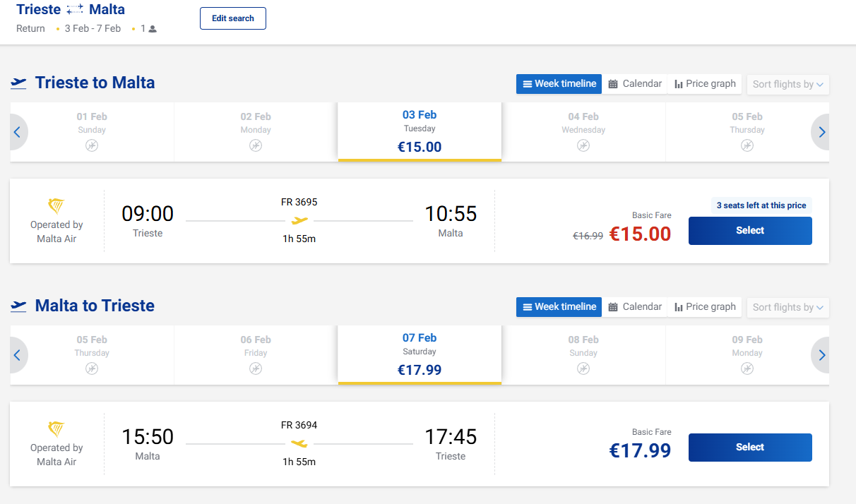Click the passenger count icon in header
Image resolution: width=856 pixels, height=504 pixels.
153,29
